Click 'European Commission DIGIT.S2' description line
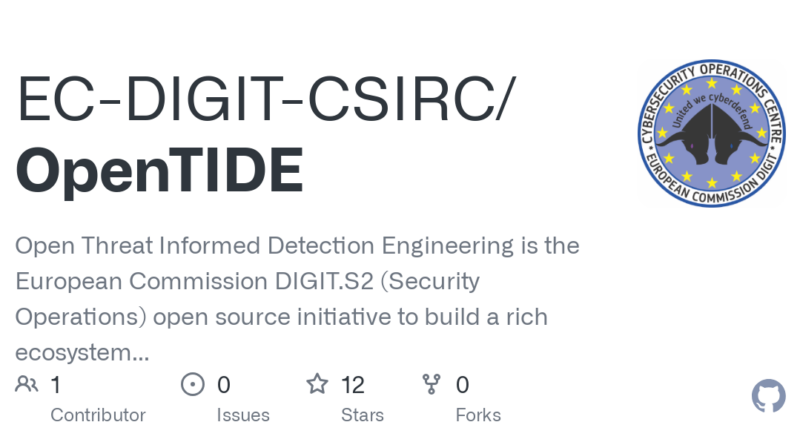Image resolution: width=800 pixels, height=445 pixels. (x=194, y=281)
